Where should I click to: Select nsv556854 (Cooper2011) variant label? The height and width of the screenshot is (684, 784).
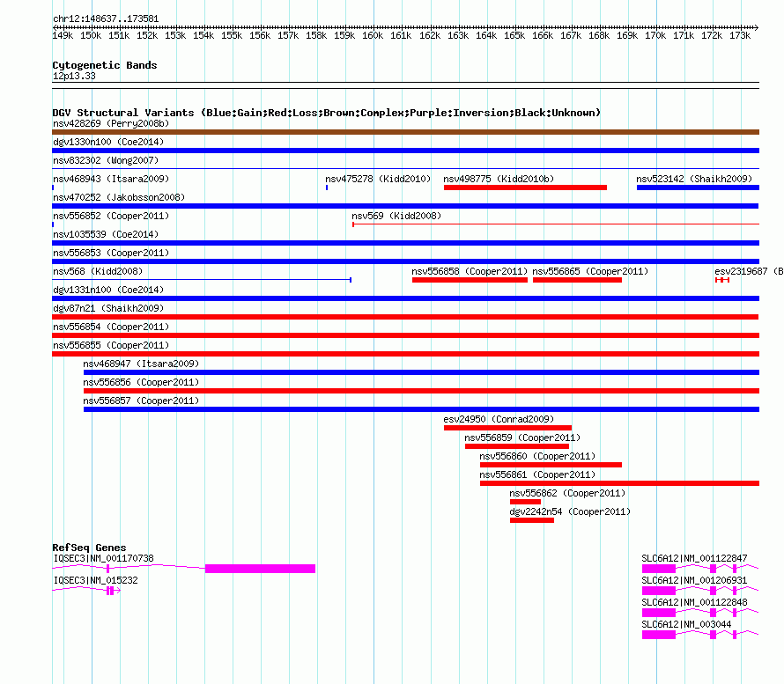pyautogui.click(x=111, y=327)
